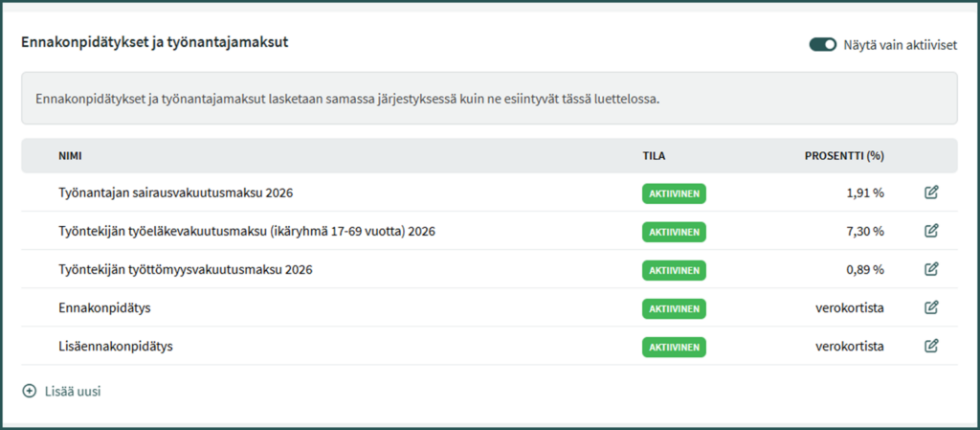Open editor for Työntekijän työttömyysvakuutusmaksu 2026
The height and width of the screenshot is (430, 980).
pyautogui.click(x=931, y=269)
